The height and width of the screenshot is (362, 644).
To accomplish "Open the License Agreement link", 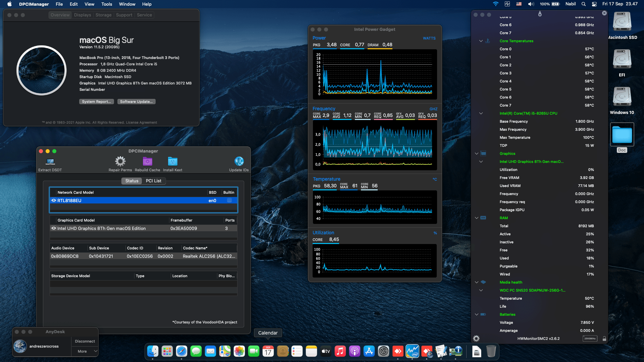I will point(141,122).
